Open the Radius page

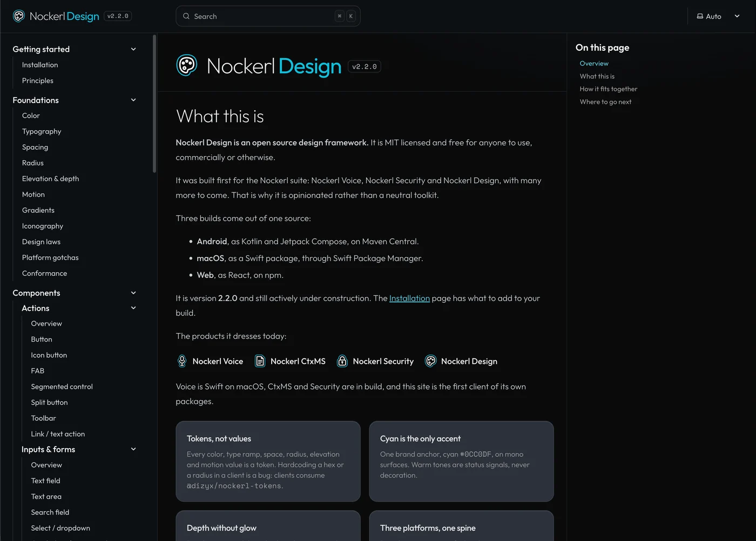[33, 163]
